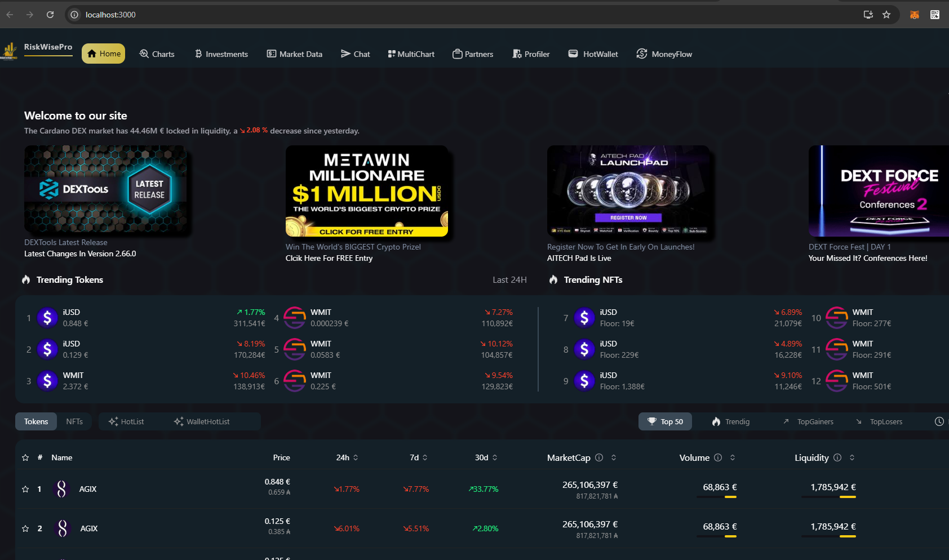Follow 'Latest Changes In Version 2.66.0' link
Image resolution: width=949 pixels, height=560 pixels.
(x=80, y=254)
